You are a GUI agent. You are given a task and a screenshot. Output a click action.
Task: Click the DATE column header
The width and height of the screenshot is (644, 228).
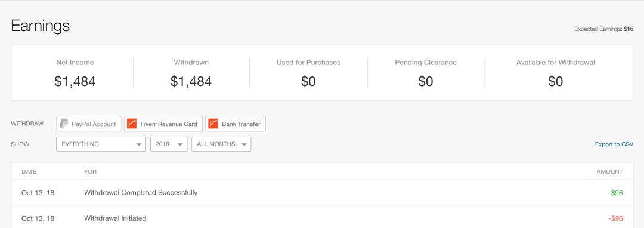point(29,172)
